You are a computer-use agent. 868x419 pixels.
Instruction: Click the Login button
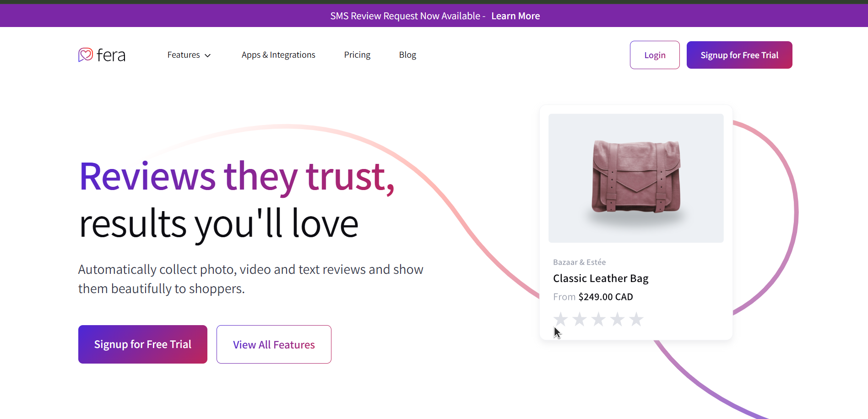point(655,55)
